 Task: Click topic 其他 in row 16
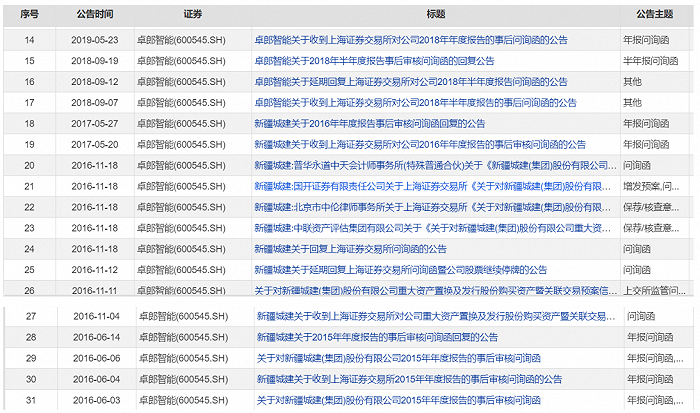[632, 82]
